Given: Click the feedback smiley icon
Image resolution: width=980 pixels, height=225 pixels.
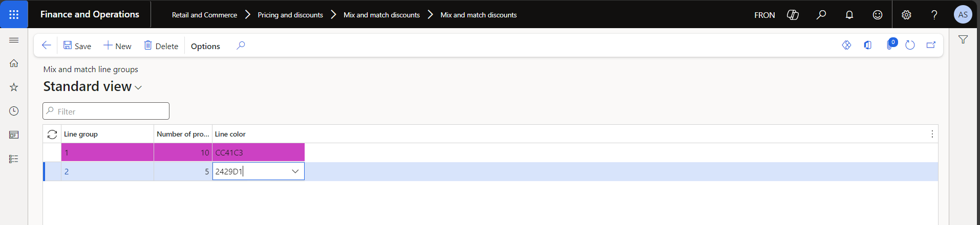Looking at the screenshot, I should click(x=878, y=15).
